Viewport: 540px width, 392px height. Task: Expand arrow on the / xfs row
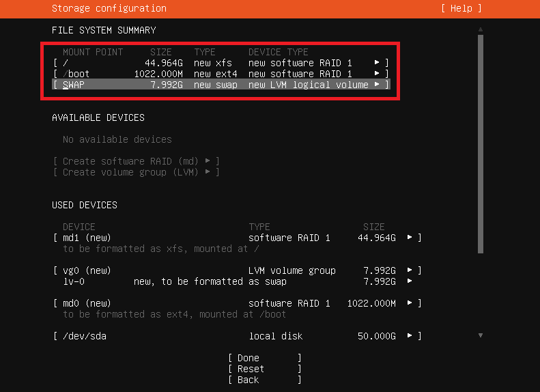click(377, 63)
